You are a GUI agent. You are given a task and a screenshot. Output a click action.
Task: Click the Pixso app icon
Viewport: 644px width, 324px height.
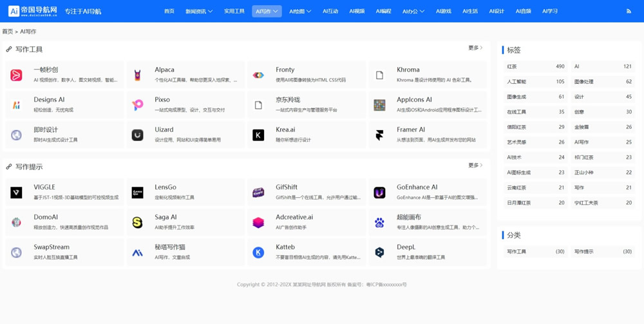pyautogui.click(x=137, y=105)
